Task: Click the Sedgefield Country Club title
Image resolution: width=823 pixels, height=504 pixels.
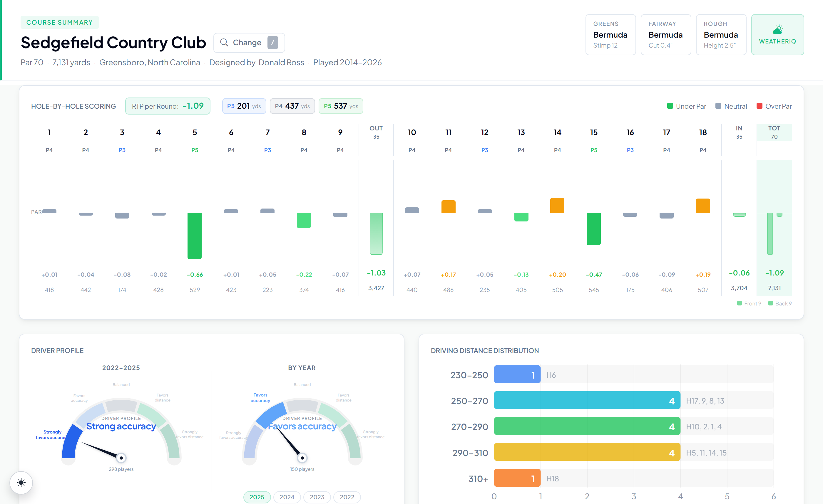Action: click(113, 43)
